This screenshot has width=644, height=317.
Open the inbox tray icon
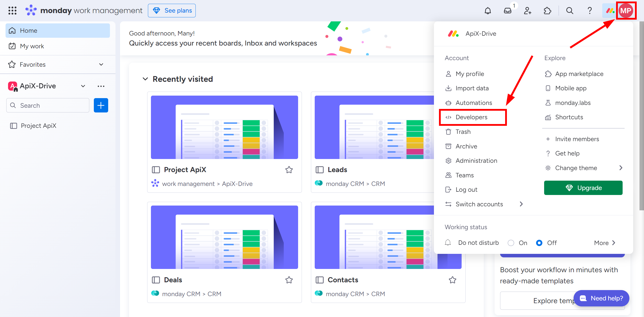(508, 11)
